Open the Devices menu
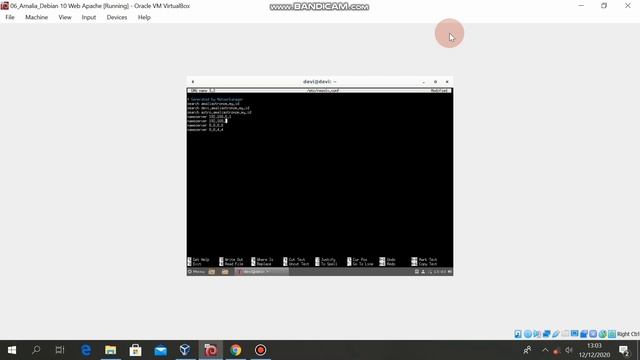The width and height of the screenshot is (640, 360). click(117, 17)
